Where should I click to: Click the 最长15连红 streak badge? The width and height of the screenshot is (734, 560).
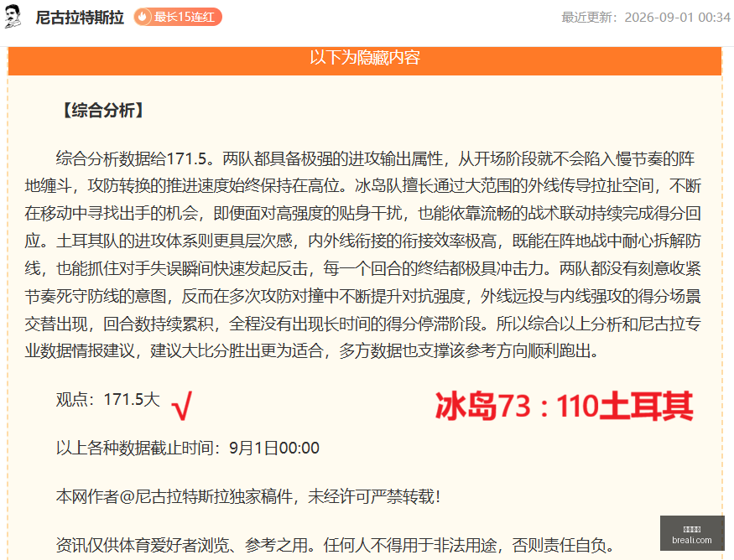point(178,18)
